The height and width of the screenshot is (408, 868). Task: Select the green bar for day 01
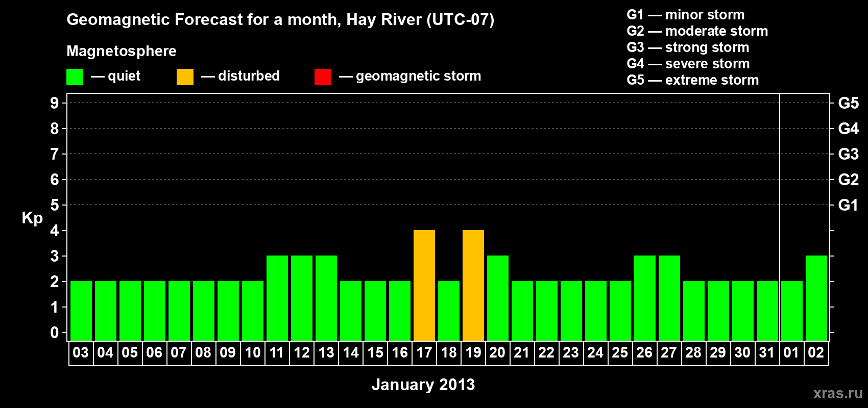click(x=792, y=311)
